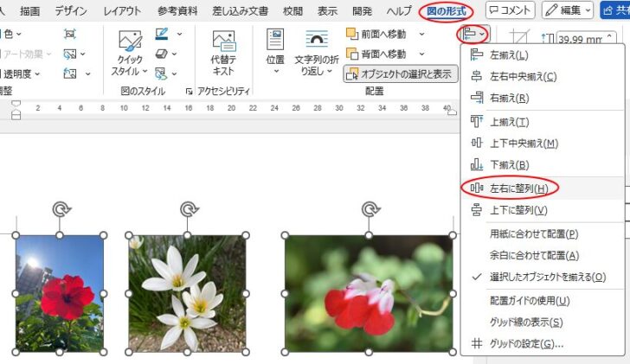Choose 上下中央揃え(M) menu item
The image size is (630, 364).
click(543, 144)
